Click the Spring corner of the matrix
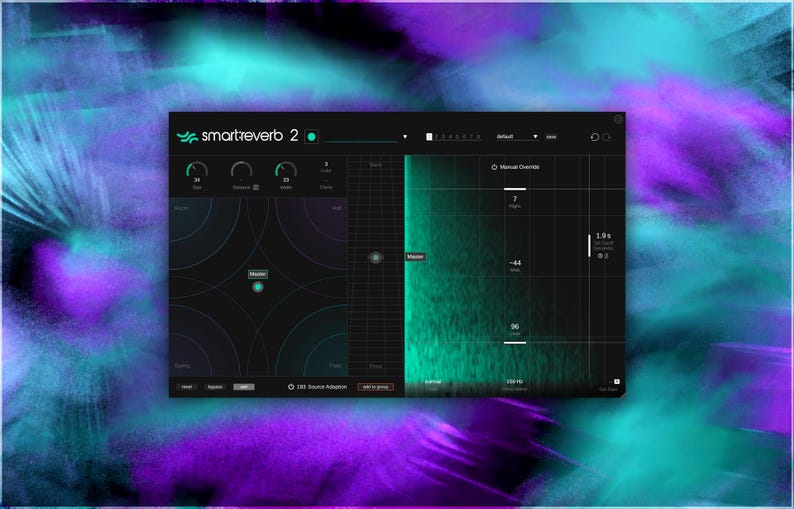 click(x=182, y=366)
